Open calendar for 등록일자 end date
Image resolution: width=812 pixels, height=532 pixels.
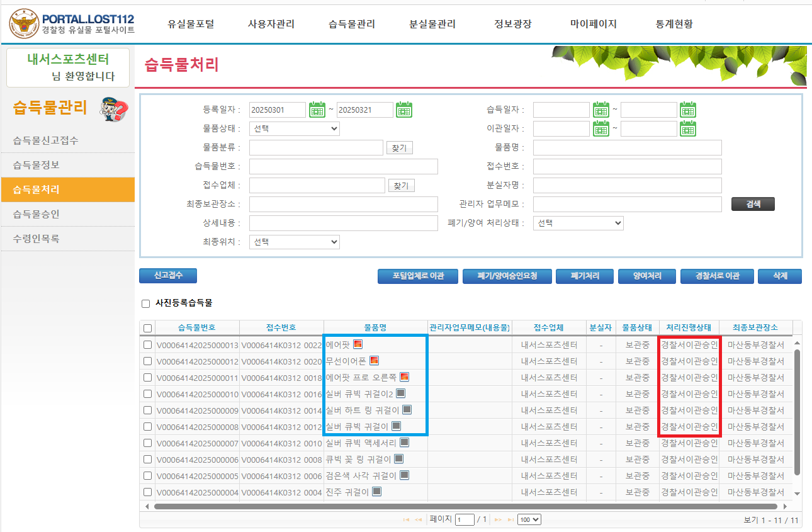click(x=403, y=110)
